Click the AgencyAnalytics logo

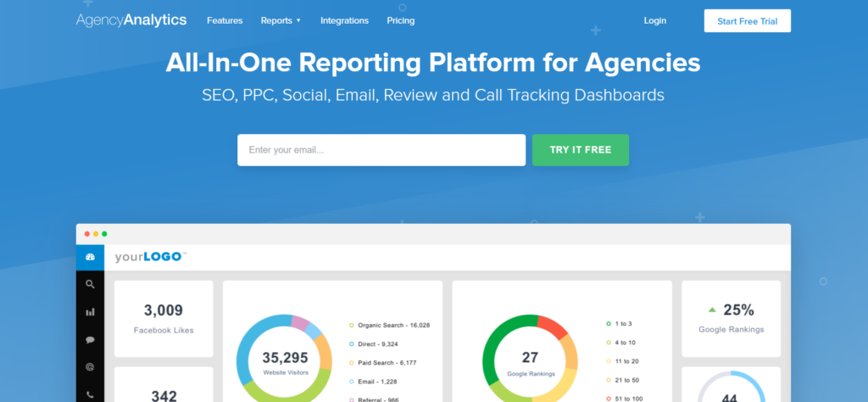pos(131,20)
